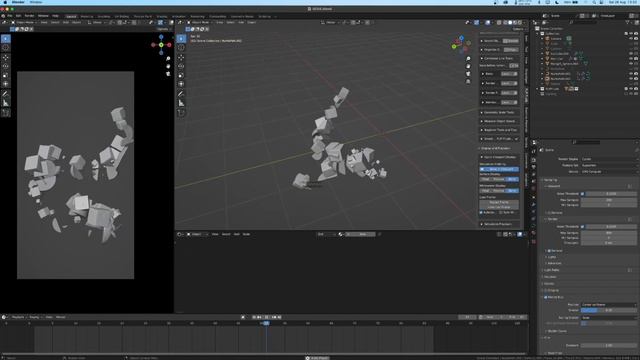Open the Modifiers properties tab (wrench)

click(x=533, y=204)
